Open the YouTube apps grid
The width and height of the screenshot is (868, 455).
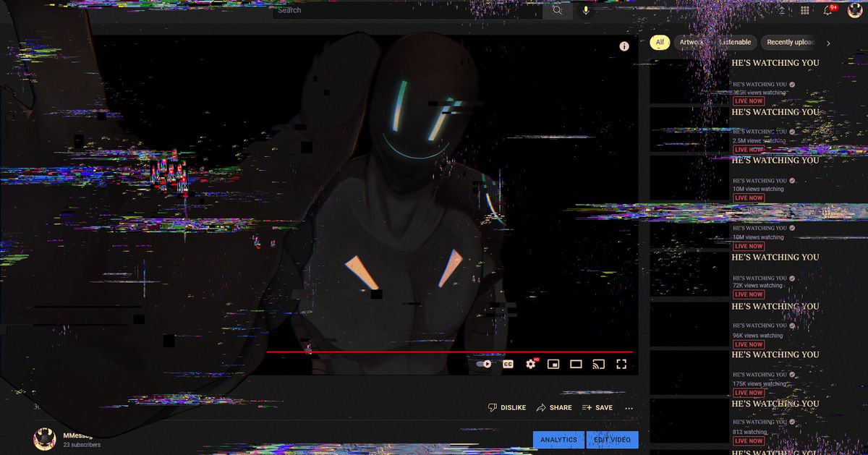pos(805,10)
